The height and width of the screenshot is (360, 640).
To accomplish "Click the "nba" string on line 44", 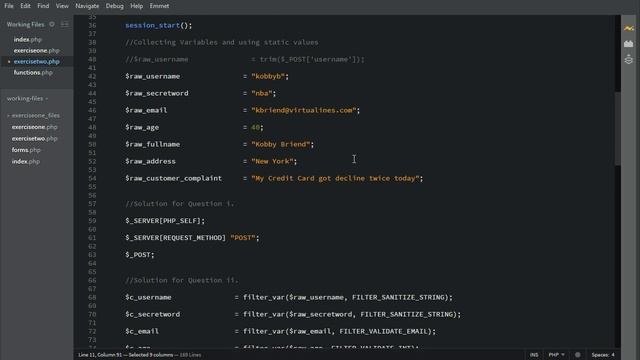I will pyautogui.click(x=262, y=93).
